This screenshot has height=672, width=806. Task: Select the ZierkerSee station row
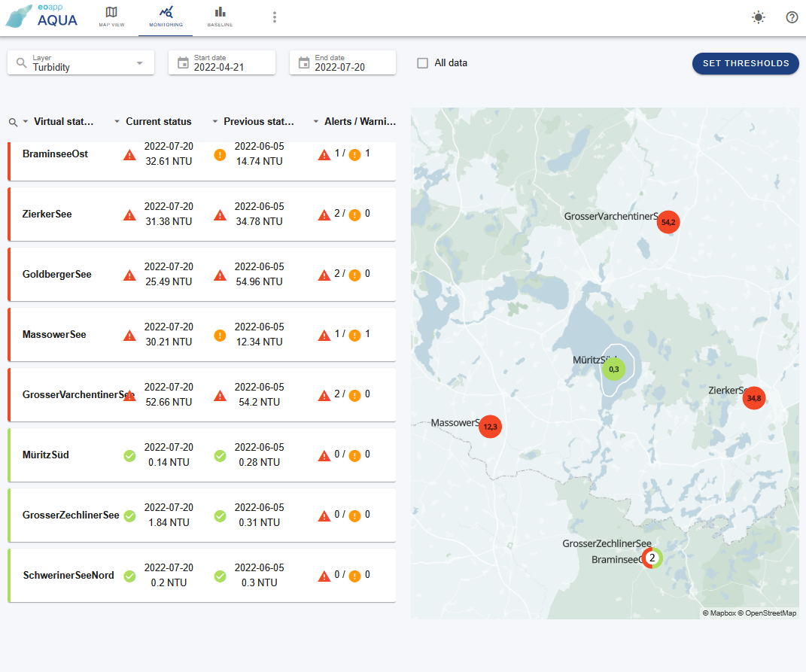click(x=202, y=214)
